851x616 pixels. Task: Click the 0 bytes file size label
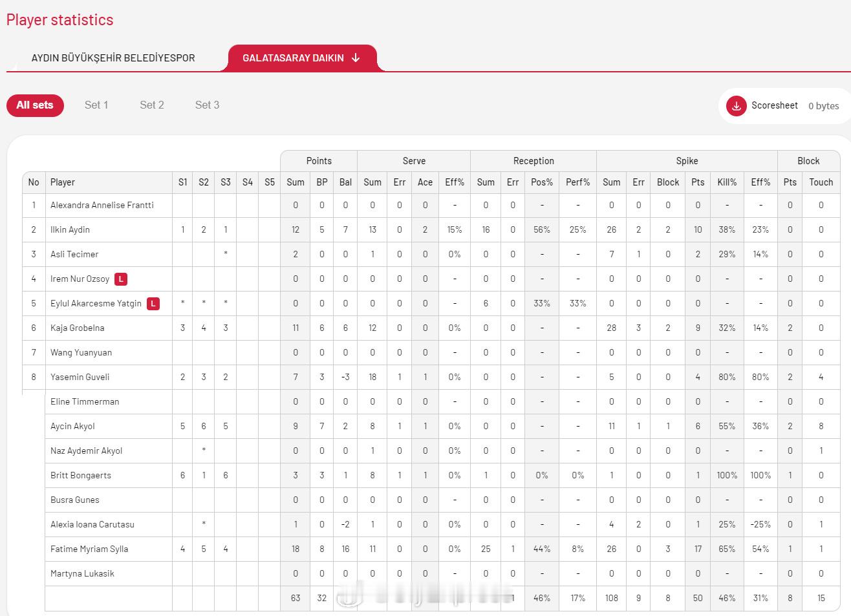pos(823,106)
